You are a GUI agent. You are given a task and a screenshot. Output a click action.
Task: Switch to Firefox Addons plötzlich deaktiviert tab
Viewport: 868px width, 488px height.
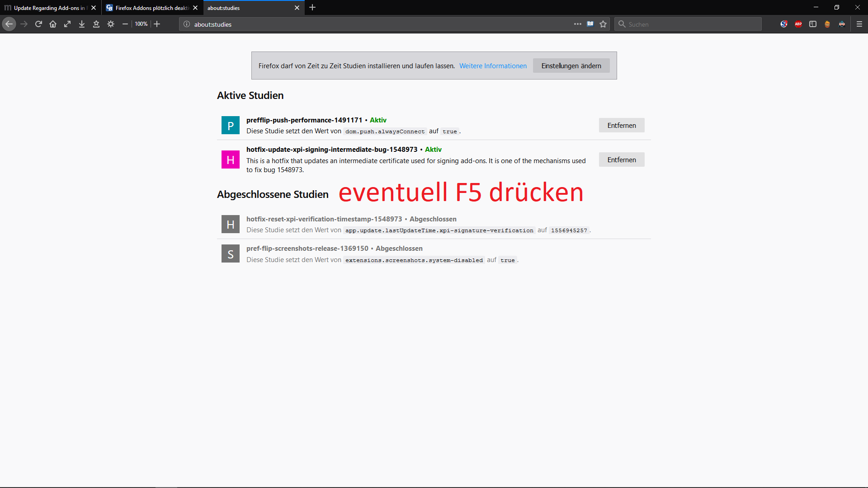coord(151,8)
